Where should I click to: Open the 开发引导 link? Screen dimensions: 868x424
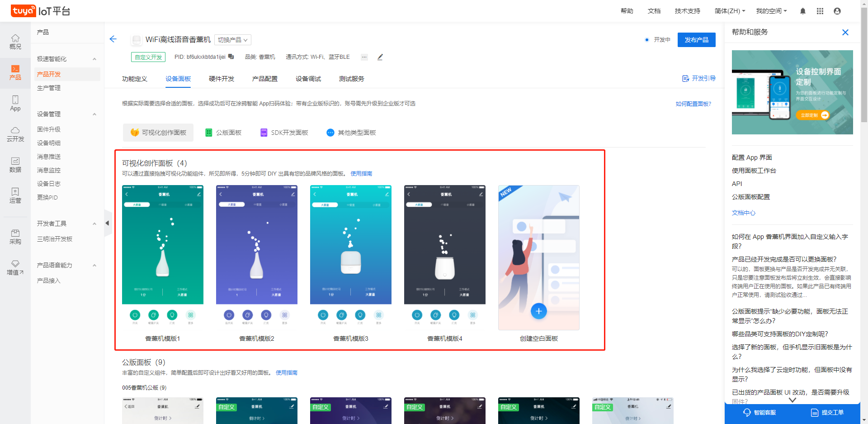pyautogui.click(x=699, y=78)
